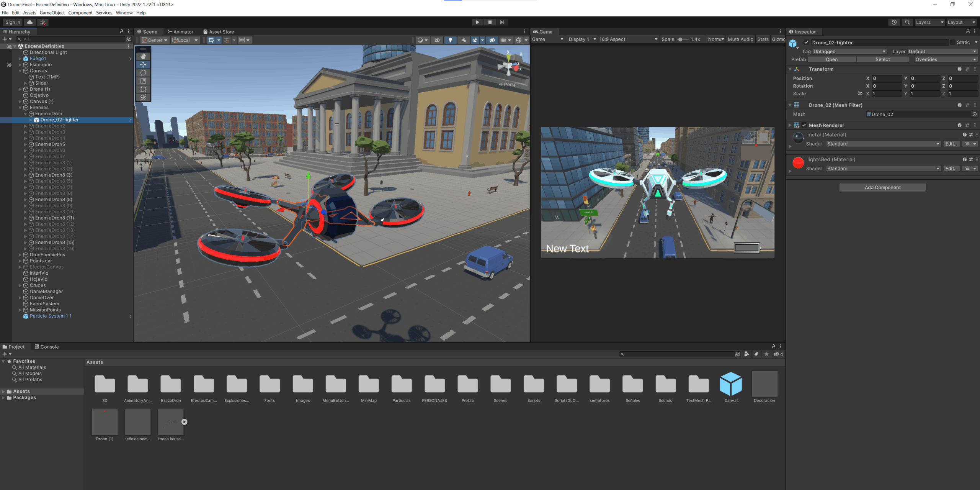Open the Layer Default dropdown

click(x=942, y=51)
